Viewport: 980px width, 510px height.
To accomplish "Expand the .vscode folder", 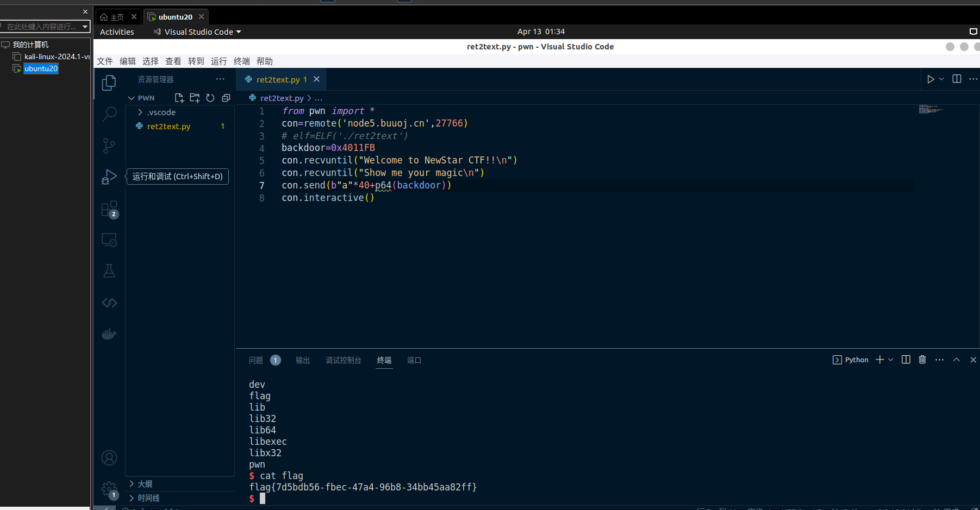I will pyautogui.click(x=161, y=112).
